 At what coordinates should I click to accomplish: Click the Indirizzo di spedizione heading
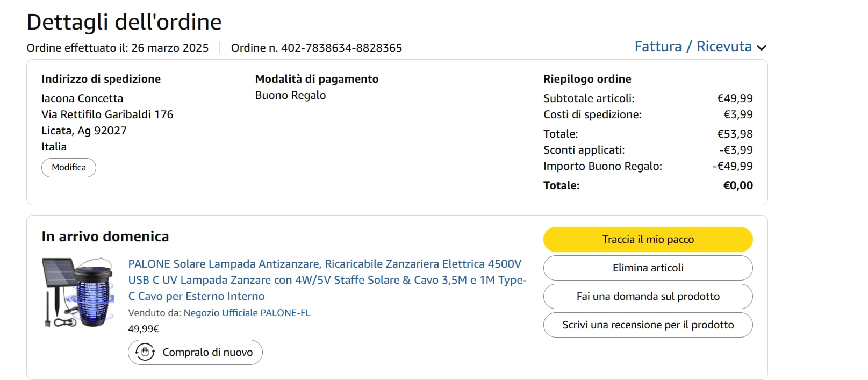click(101, 79)
